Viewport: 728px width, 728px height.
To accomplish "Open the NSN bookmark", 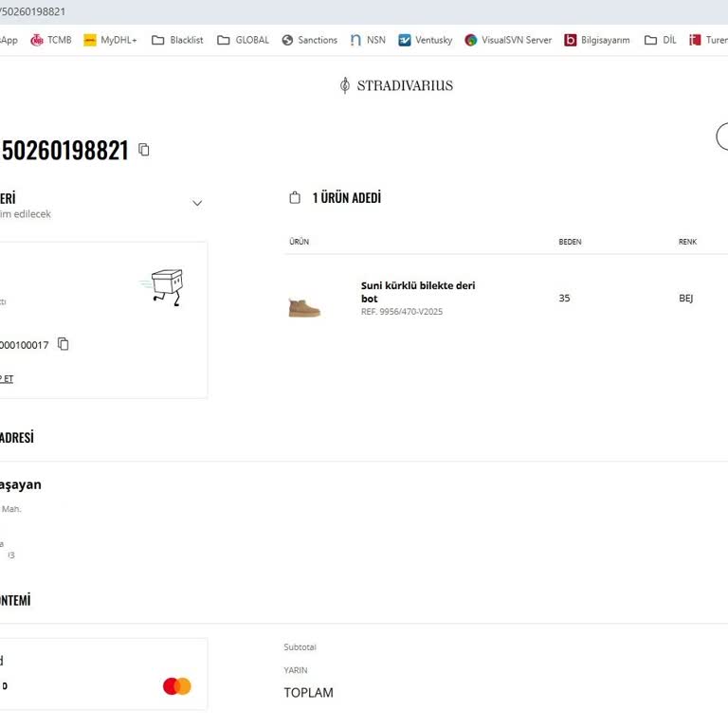I will coord(368,40).
